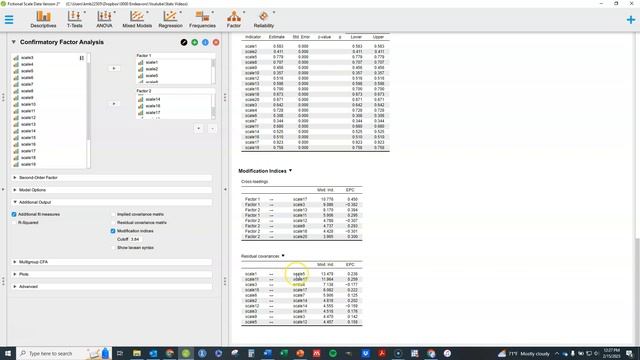640x360 pixels.
Task: Click the blue info help icon
Action: pos(205,42)
